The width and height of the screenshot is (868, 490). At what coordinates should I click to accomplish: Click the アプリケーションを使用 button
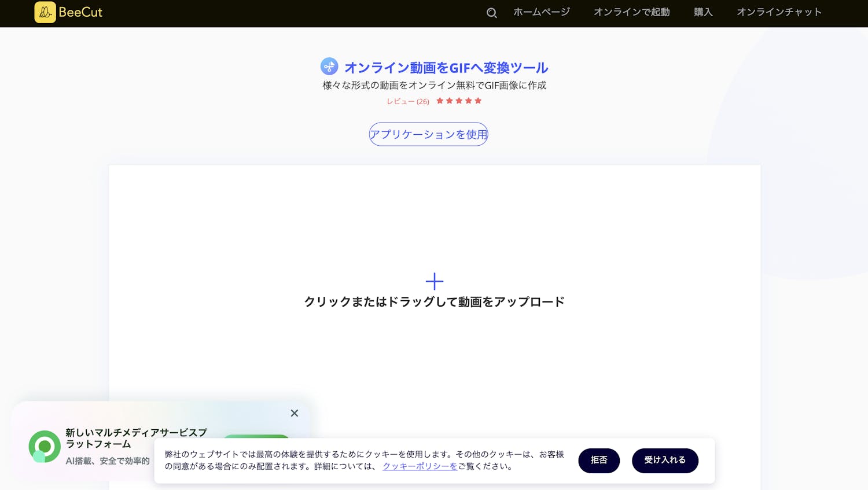click(428, 134)
